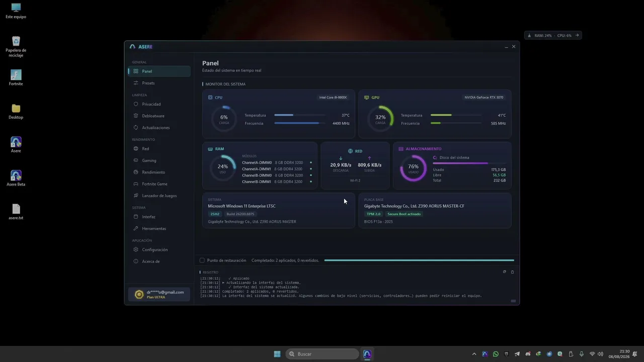Image resolution: width=644 pixels, height=362 pixels.
Task: Click the disk C: usage bar
Action: click(469, 163)
